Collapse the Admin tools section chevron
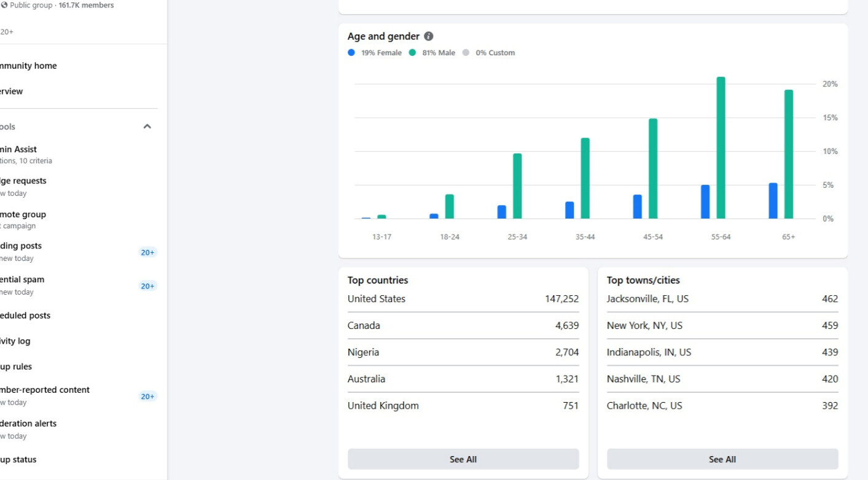 pos(147,126)
